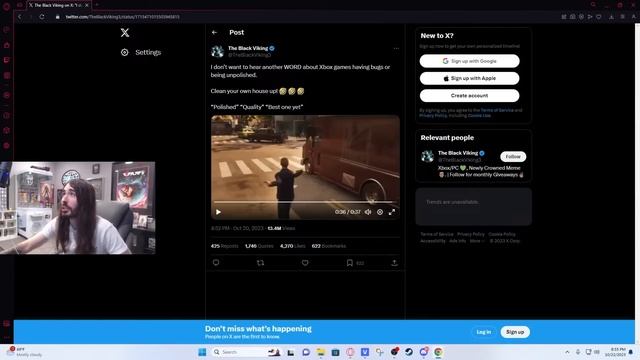Open The Black Viking profile name on the post
Image resolution: width=640 pixels, height=360 pixels.
(x=248, y=48)
